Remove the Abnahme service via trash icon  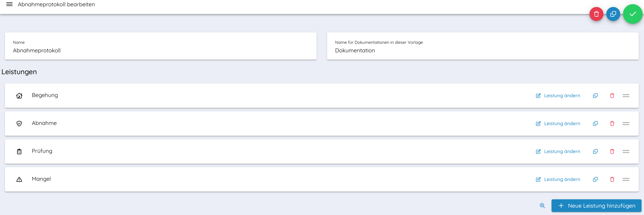[612, 124]
